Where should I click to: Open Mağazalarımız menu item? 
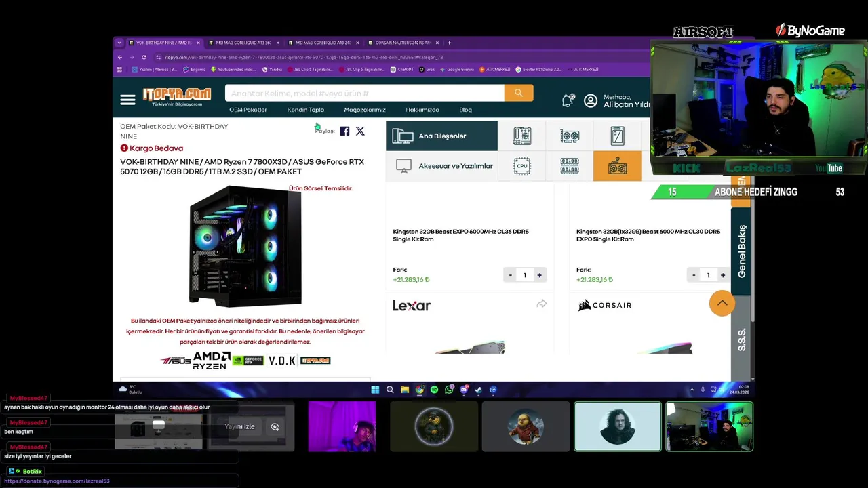[365, 110]
